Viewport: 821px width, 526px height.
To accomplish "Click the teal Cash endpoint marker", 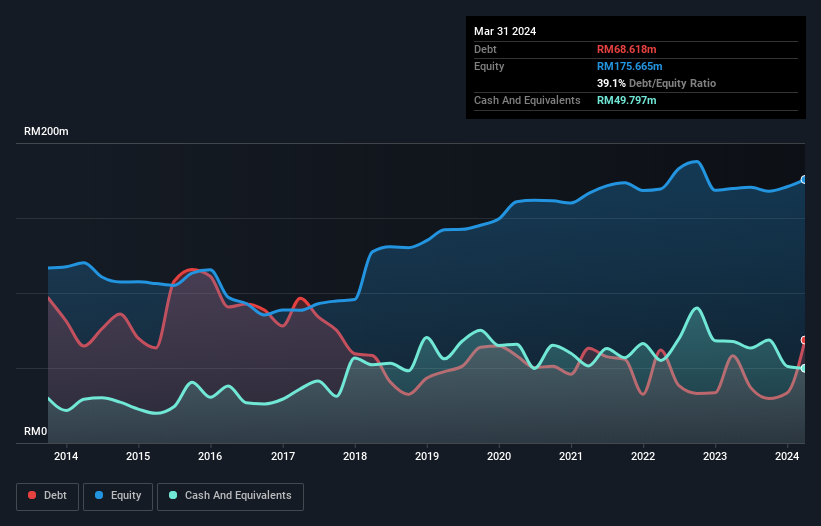I will (804, 368).
